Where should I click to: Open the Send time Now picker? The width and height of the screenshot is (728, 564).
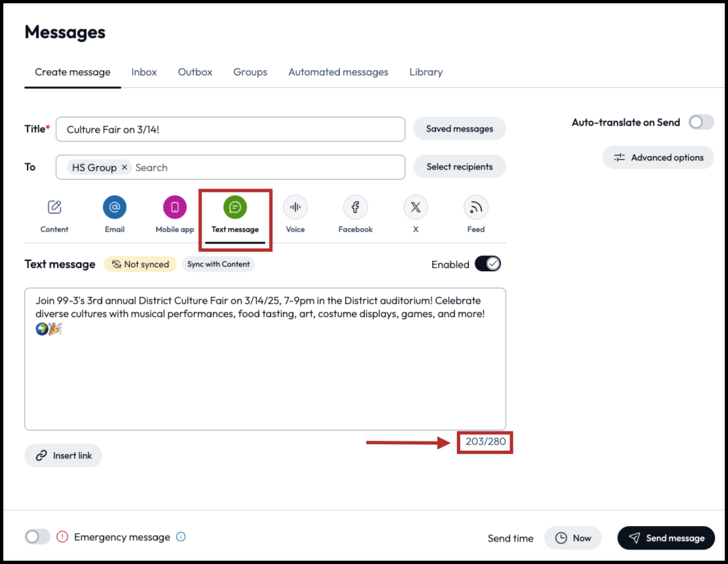[x=573, y=538]
